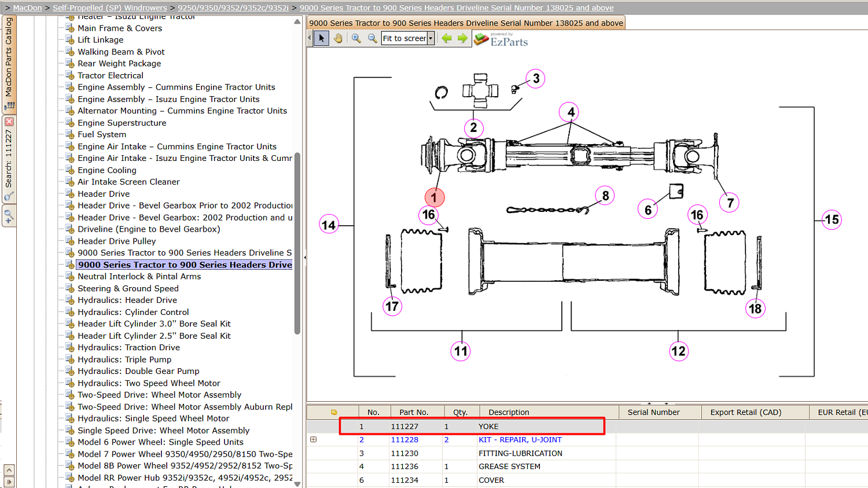Select the 9000 Series Tractor Driveline document tab
Screen dimensions: 868x488
pyautogui.click(x=466, y=23)
